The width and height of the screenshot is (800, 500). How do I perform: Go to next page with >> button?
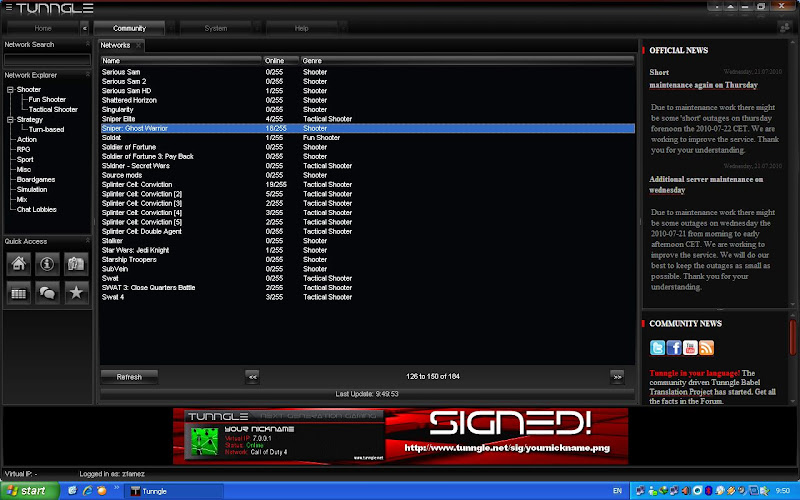[617, 377]
